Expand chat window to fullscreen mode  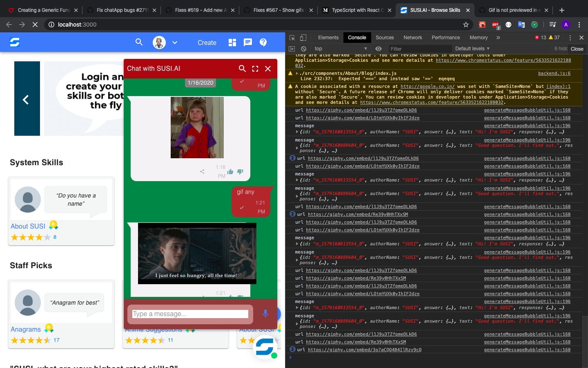point(255,69)
